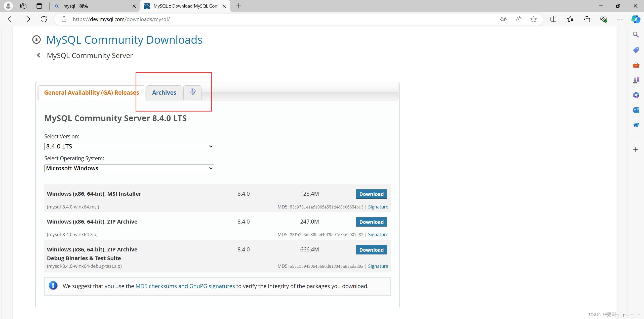Open sidebar Drop paper plane icon
Image resolution: width=644 pixels, height=319 pixels.
click(636, 125)
